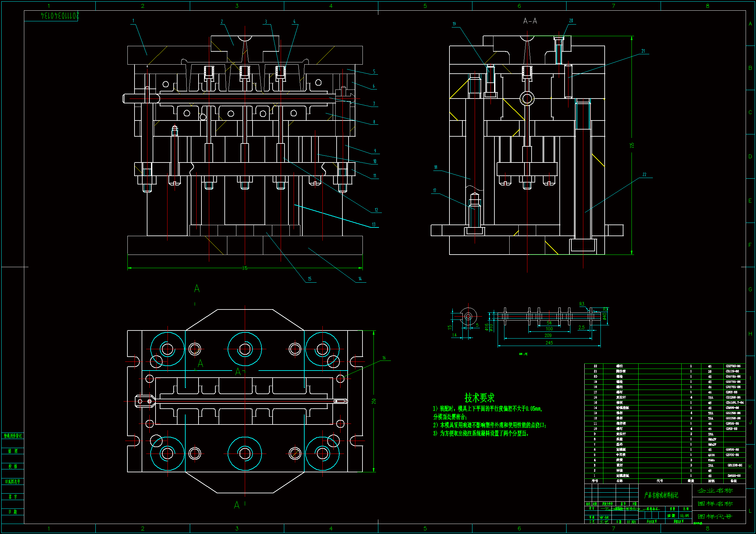Viewport: 756px width, 534px height.
Task: Click the 图样名称 title block field
Action: [715, 504]
